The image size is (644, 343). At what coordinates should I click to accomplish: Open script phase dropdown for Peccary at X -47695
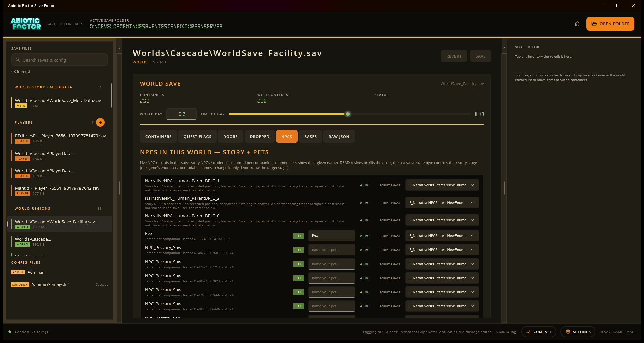click(442, 292)
